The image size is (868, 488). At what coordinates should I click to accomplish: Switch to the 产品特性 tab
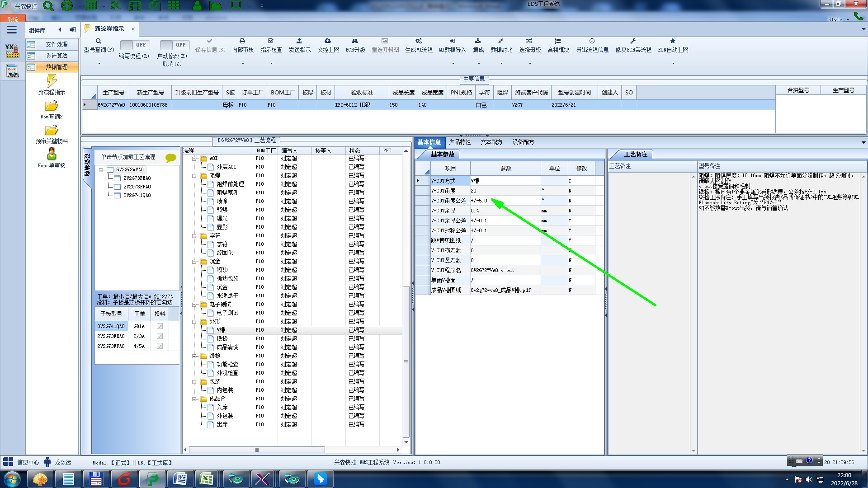pyautogui.click(x=460, y=142)
